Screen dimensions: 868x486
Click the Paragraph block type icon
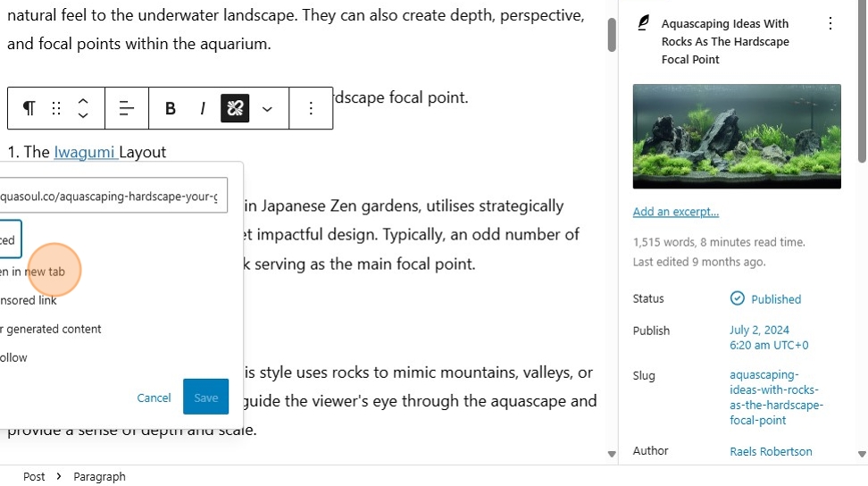[29, 108]
